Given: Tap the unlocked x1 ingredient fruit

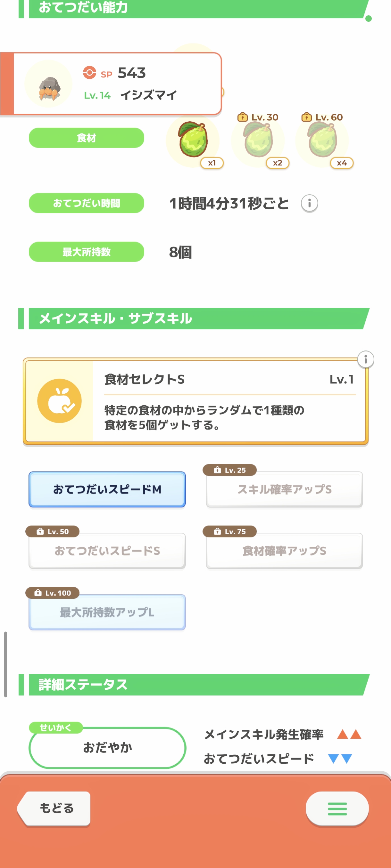Looking at the screenshot, I should [x=193, y=140].
